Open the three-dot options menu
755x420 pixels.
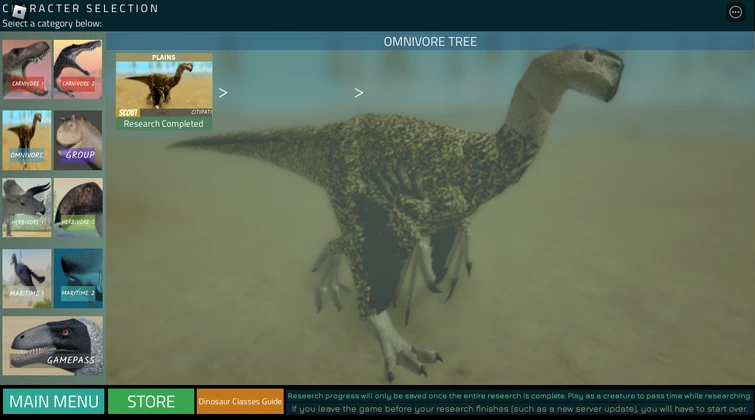click(x=735, y=12)
